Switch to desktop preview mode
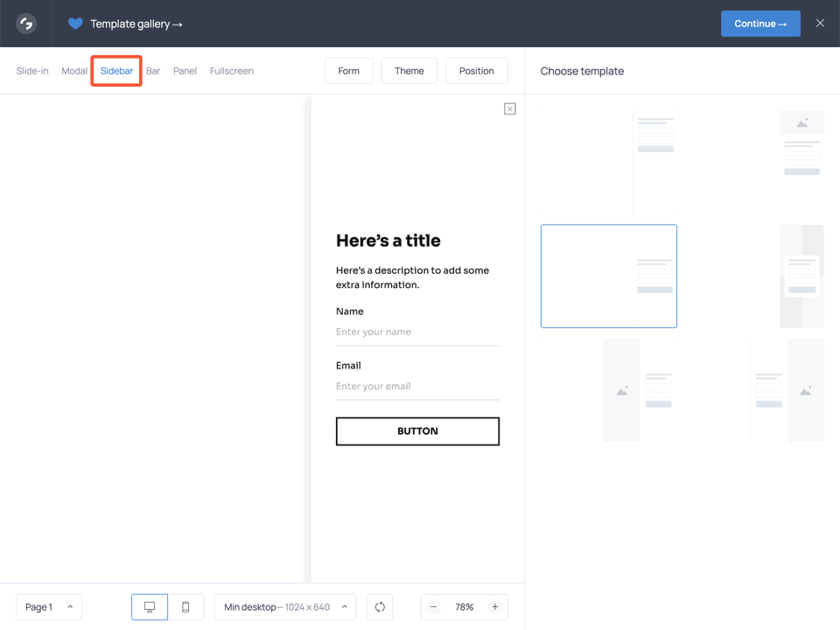Image resolution: width=840 pixels, height=630 pixels. pos(150,607)
